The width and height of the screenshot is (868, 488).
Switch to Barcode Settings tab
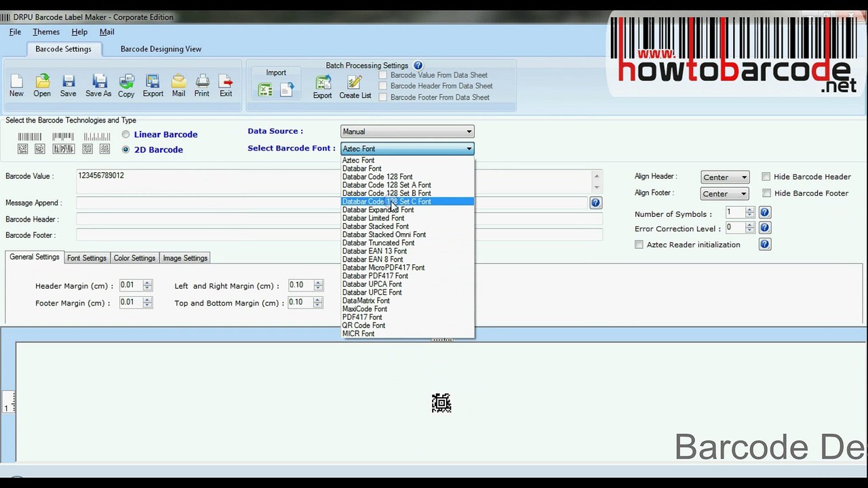tap(63, 49)
